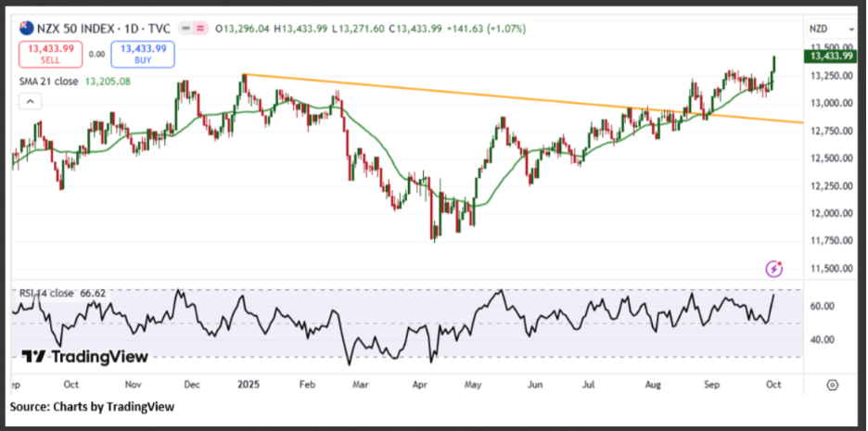Collapse the indicator legend with chevron arrow
Screen dimensions: 868x431
tap(30, 102)
